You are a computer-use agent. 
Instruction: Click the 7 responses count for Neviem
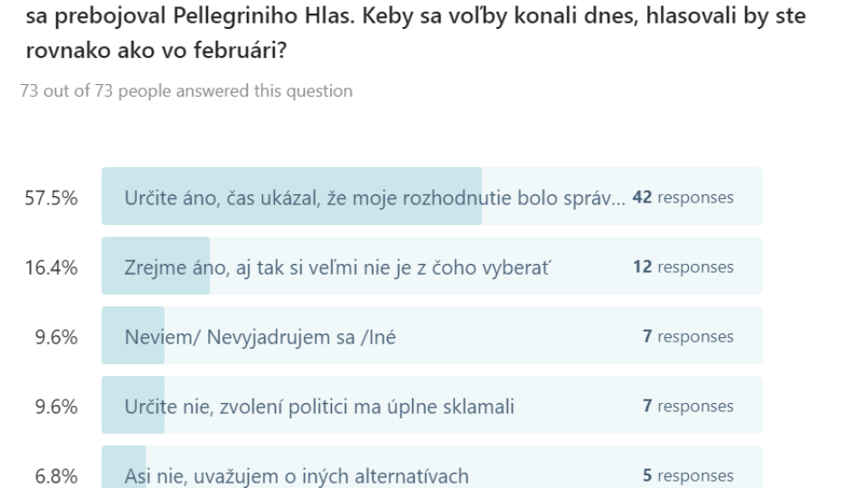[688, 336]
